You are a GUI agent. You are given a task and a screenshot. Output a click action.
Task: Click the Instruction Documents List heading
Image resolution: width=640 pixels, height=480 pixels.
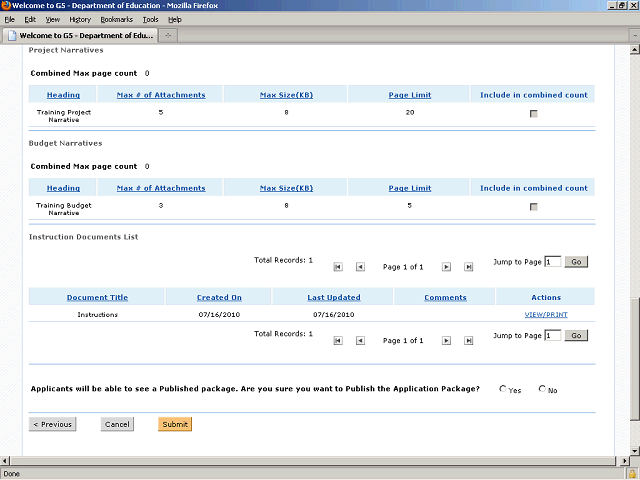point(84,237)
